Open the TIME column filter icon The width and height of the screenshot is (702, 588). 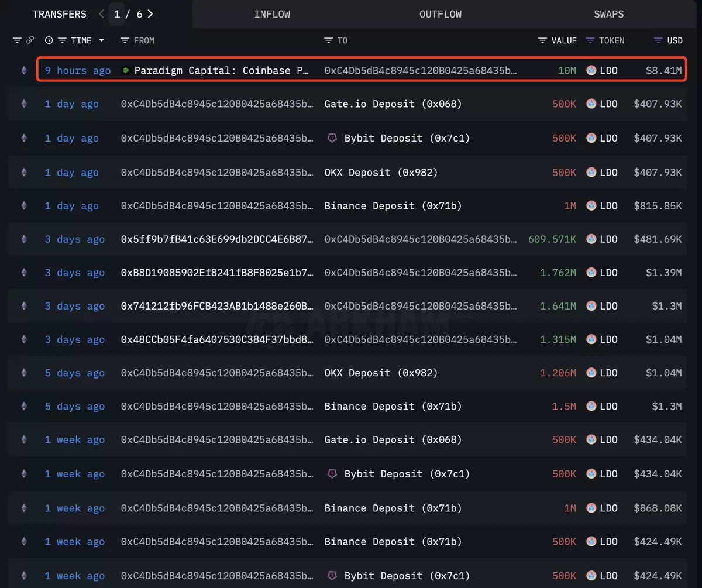[x=62, y=40]
